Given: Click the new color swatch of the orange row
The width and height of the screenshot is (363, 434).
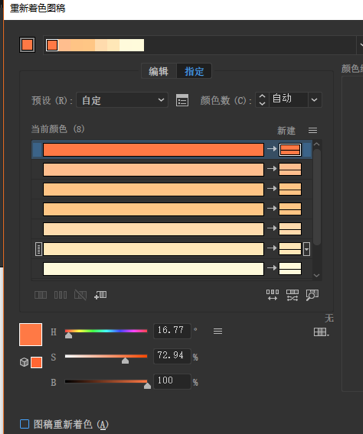Looking at the screenshot, I should pyautogui.click(x=290, y=150).
